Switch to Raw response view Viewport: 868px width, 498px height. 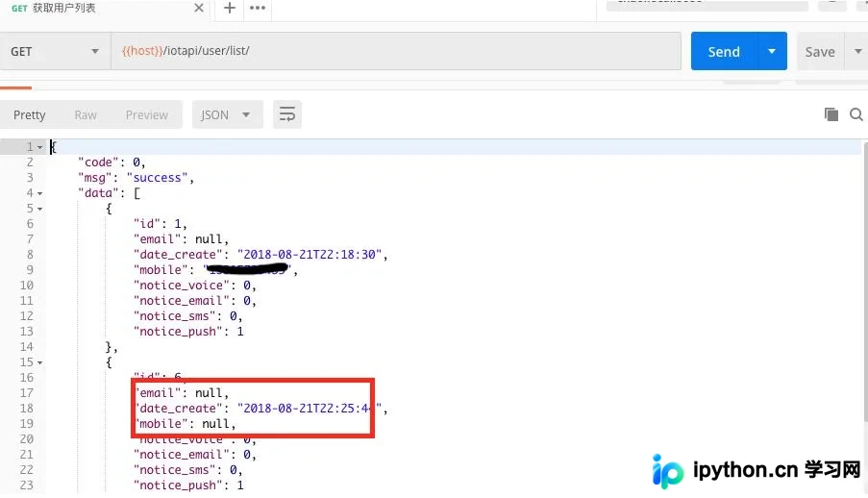pyautogui.click(x=86, y=114)
